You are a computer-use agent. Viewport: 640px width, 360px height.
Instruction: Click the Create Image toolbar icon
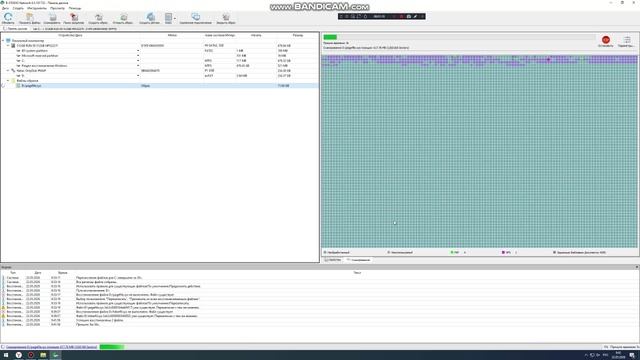coord(98,18)
